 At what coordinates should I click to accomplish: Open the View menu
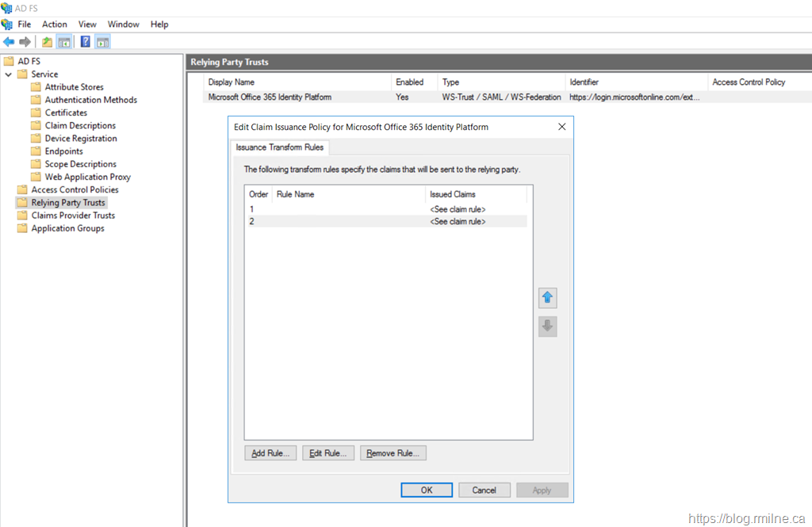pos(87,25)
